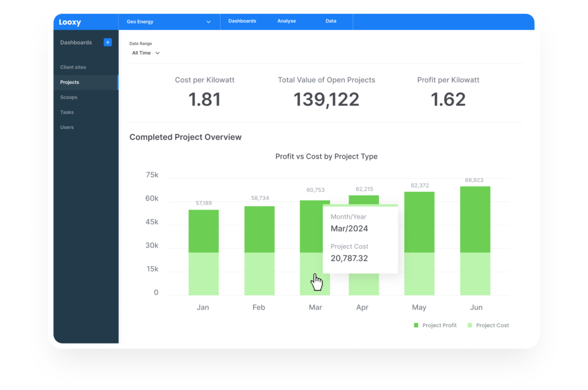
Task: Go to the Users section
Action: click(66, 127)
